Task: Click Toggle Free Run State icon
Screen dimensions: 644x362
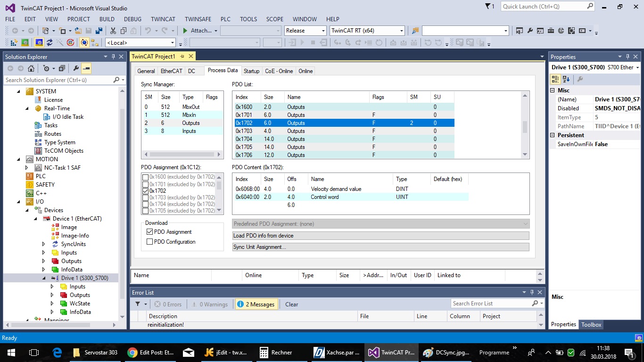Action: [x=70, y=42]
